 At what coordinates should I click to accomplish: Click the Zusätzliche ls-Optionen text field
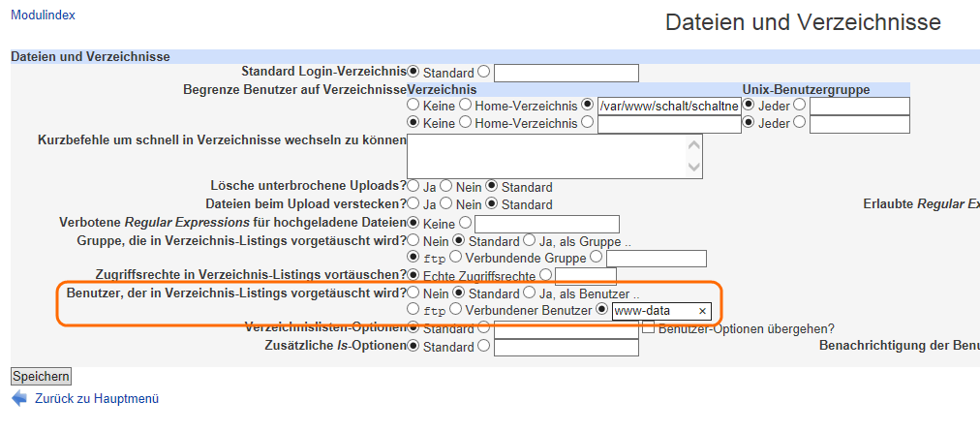(567, 347)
